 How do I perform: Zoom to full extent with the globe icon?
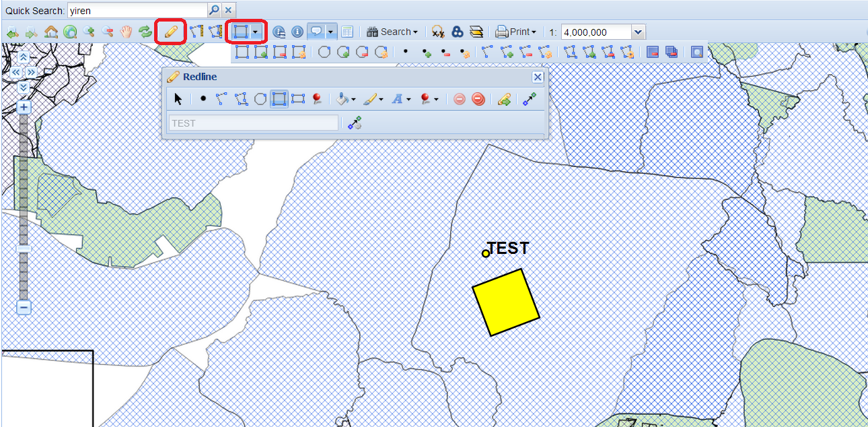70,32
